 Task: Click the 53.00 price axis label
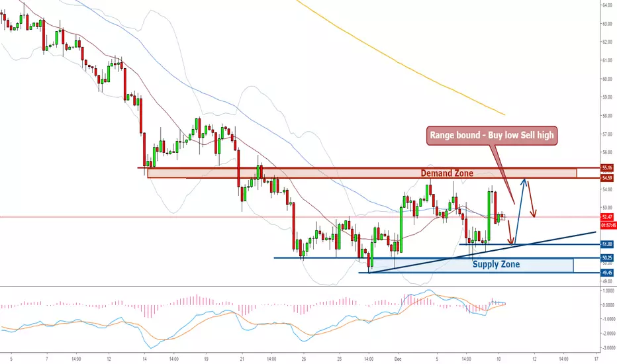(607, 208)
